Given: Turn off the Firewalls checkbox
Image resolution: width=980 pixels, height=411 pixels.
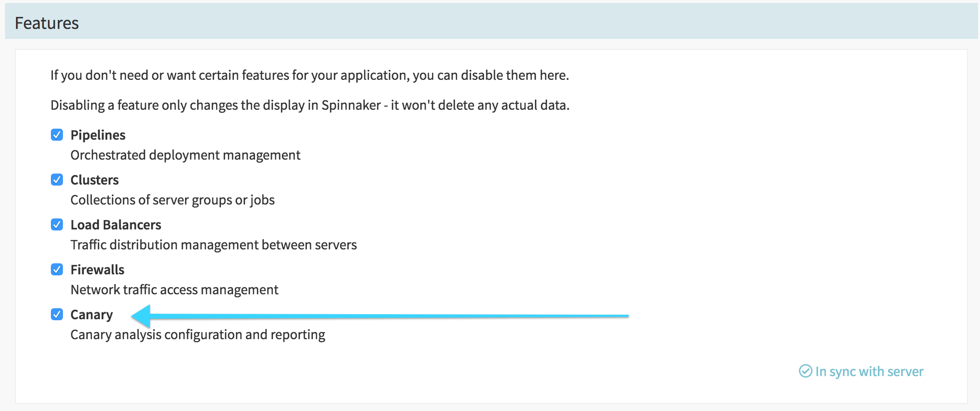Looking at the screenshot, I should click(57, 270).
